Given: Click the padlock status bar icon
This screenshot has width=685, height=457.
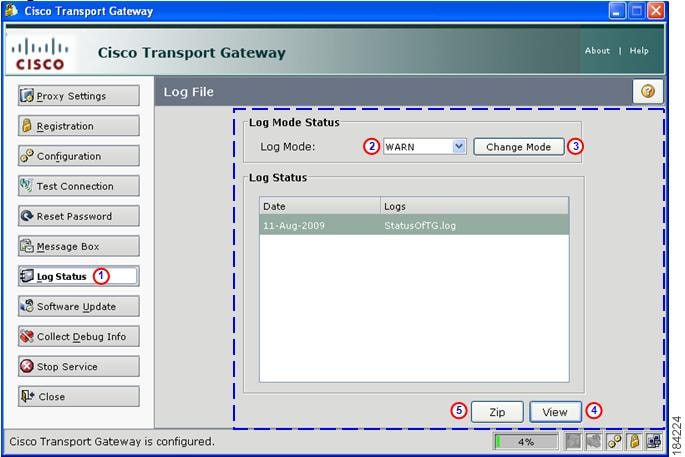Looking at the screenshot, I should click(634, 441).
